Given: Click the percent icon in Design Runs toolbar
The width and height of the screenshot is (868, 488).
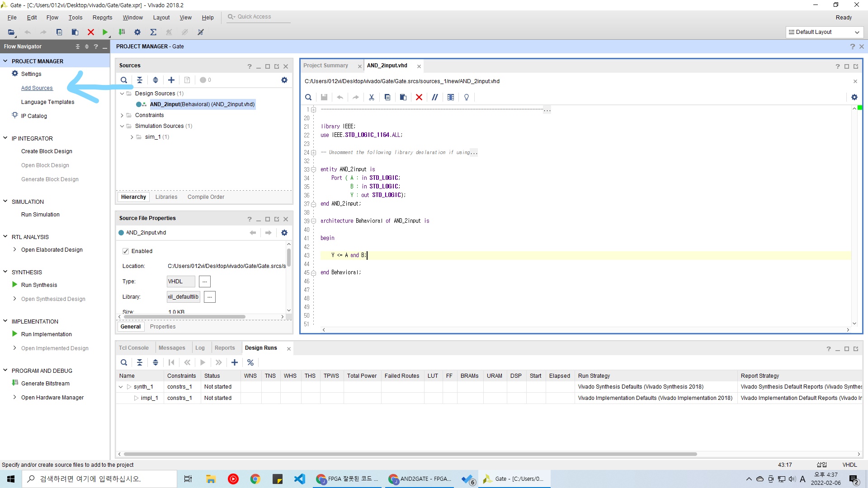Looking at the screenshot, I should tap(250, 362).
